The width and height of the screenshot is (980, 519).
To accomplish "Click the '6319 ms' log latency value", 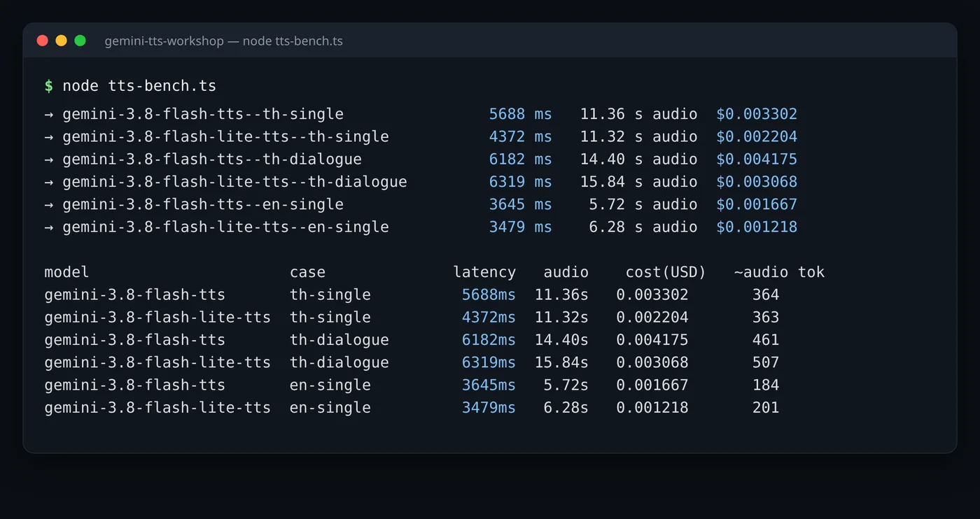I will point(520,182).
